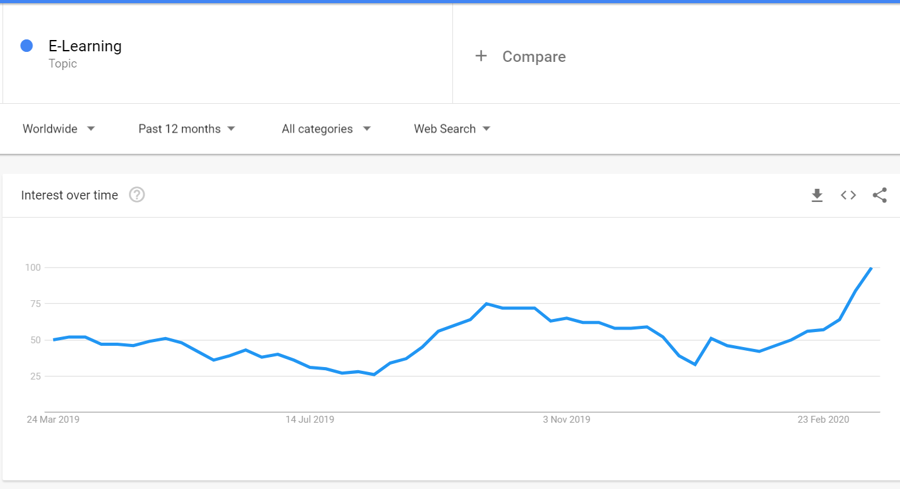Click the Topic label under E-Learning

(x=63, y=64)
